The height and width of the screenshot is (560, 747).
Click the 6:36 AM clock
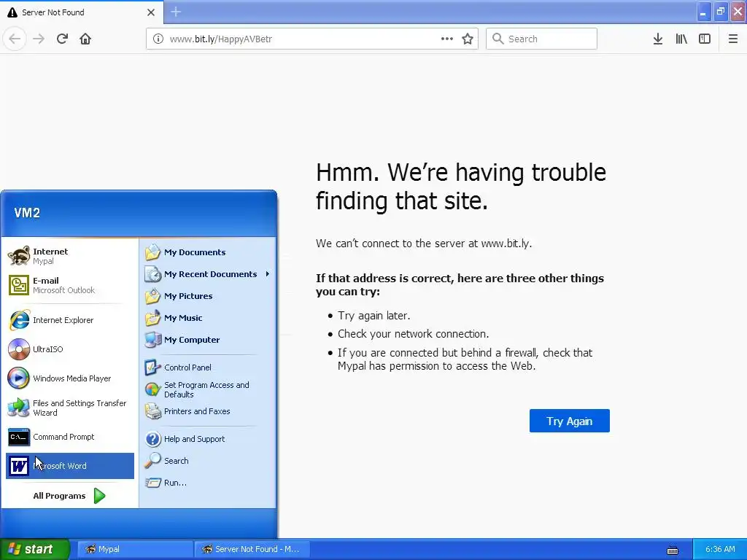[720, 549]
